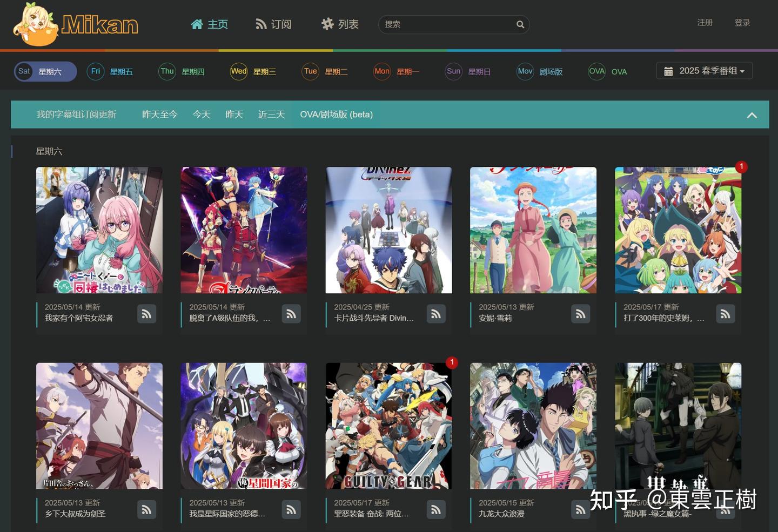Viewport: 778px width, 532px height.
Task: Open the 我是星际国家的恶德… title link
Action: 227,514
